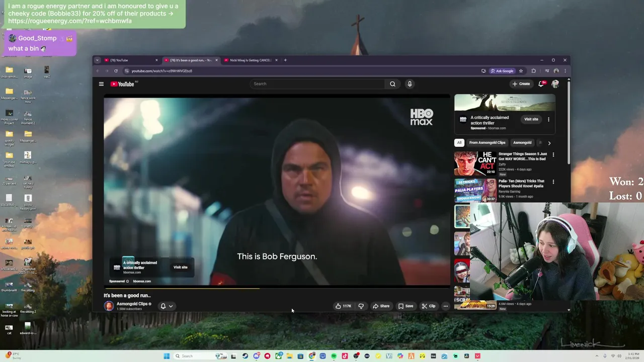Screen dimensions: 644x362
Task: Click the Create button
Action: [x=521, y=84]
